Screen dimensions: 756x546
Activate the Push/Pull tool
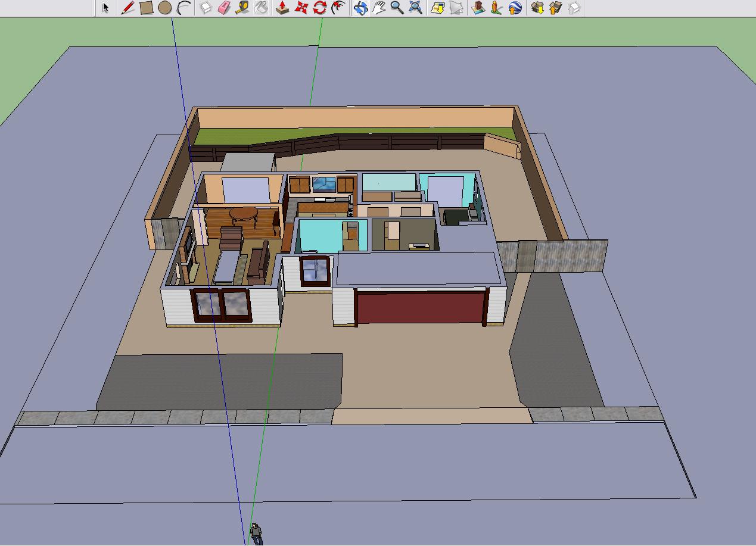coord(282,8)
